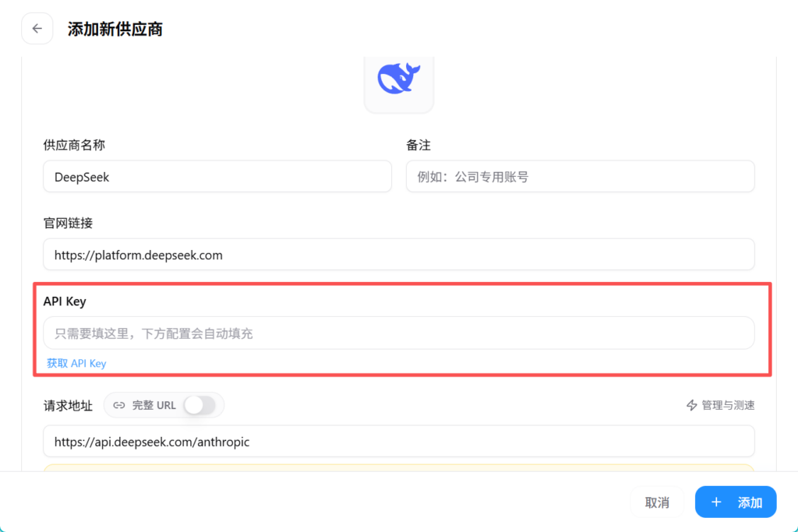
Task: Click the blue 添加 button
Action: (736, 502)
